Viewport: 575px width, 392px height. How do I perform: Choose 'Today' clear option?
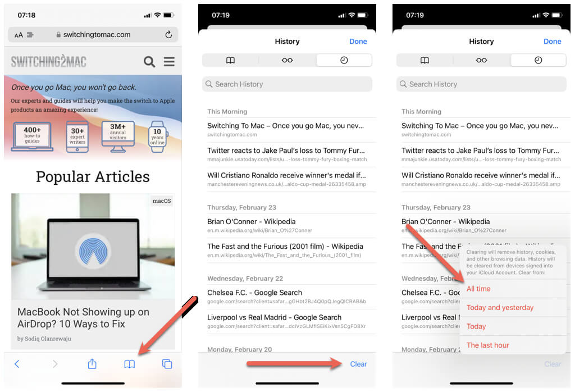[x=513, y=326]
